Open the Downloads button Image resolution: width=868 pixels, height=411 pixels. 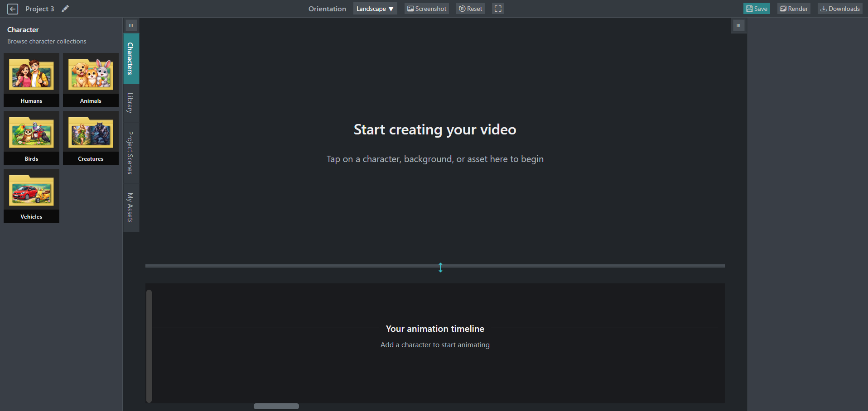click(x=840, y=9)
